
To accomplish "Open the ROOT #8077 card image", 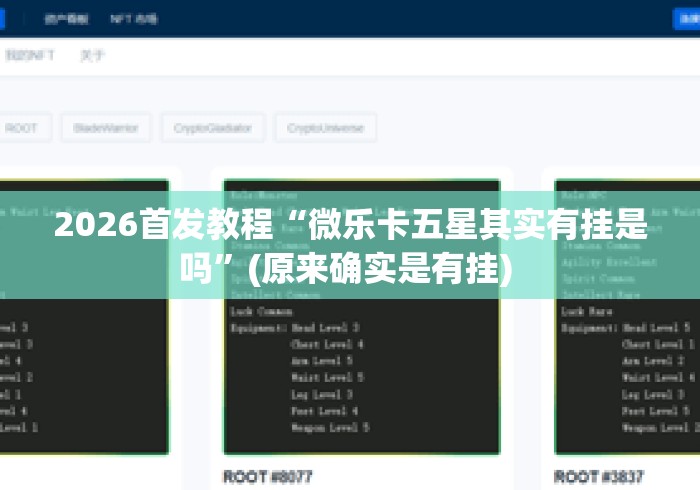I will [362, 317].
